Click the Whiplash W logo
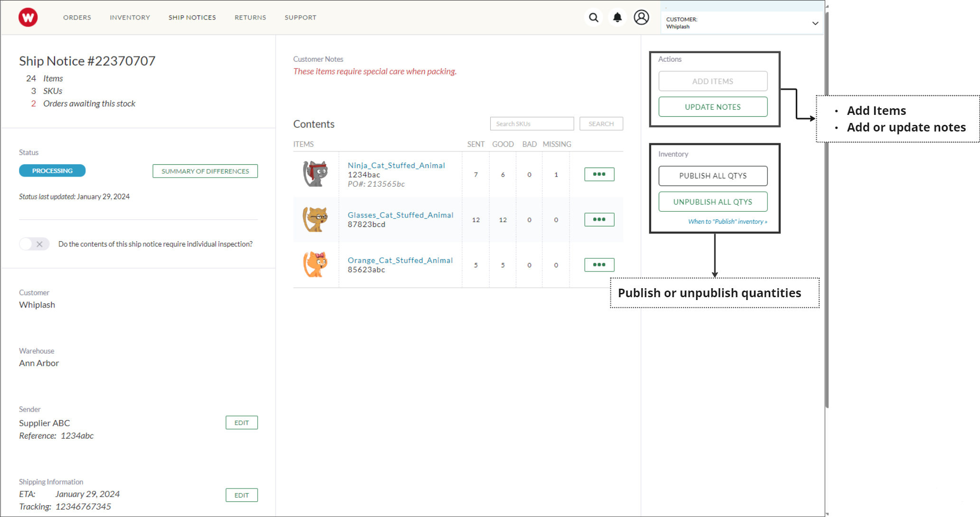Image resolution: width=980 pixels, height=517 pixels. point(28,18)
